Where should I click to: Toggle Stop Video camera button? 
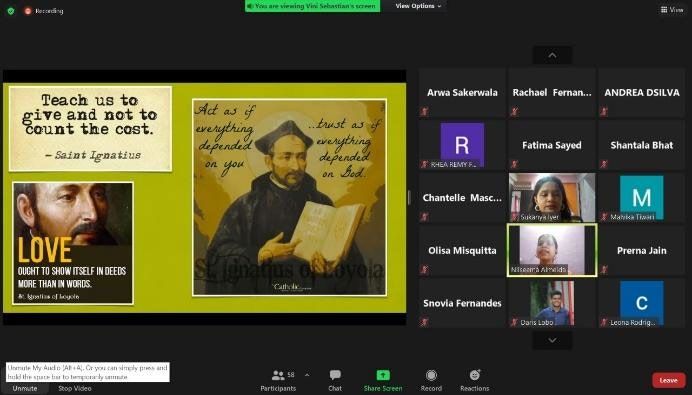coord(75,388)
